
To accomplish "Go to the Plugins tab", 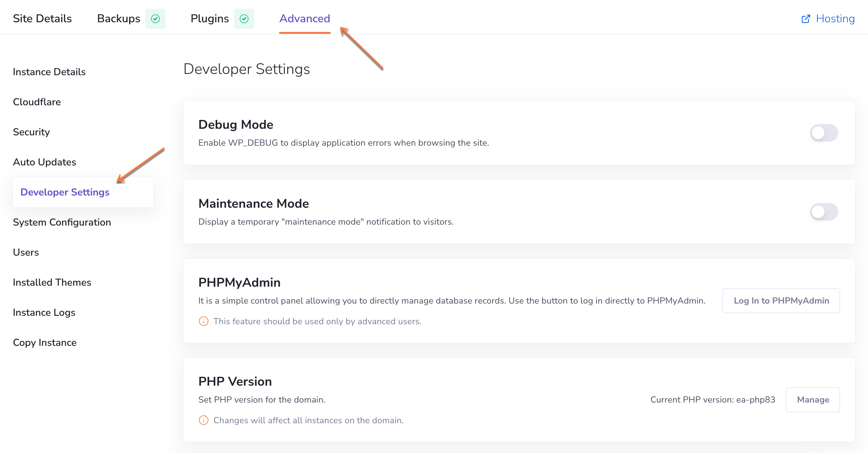I will tap(210, 18).
